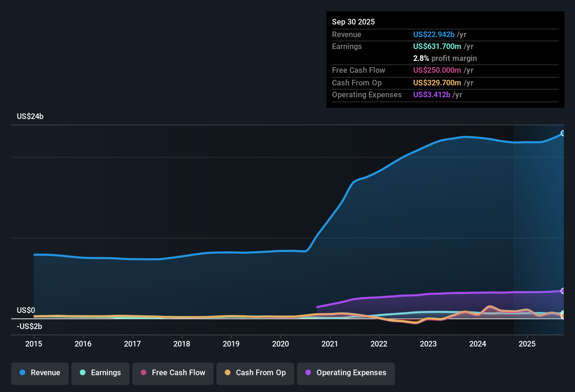The height and width of the screenshot is (392, 575).
Task: Click the purple Operating Expenses dot icon
Action: 308,373
